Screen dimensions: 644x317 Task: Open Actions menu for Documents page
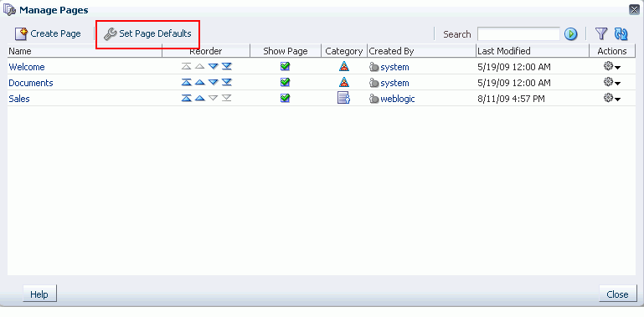point(612,83)
